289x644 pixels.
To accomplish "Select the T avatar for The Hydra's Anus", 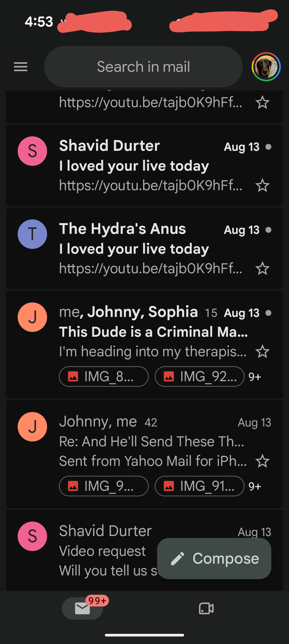I will [32, 234].
